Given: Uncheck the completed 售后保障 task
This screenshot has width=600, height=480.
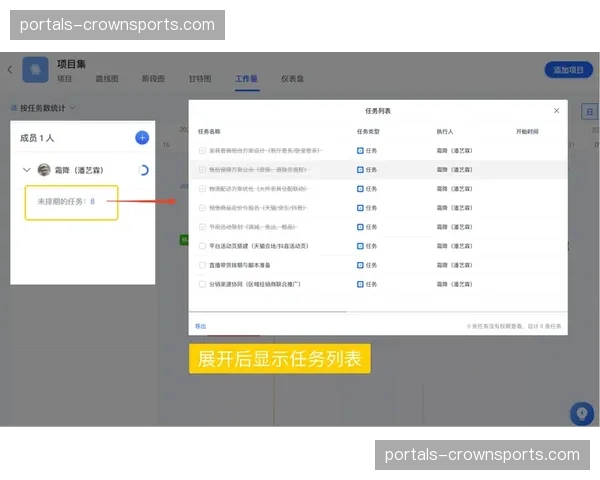Looking at the screenshot, I should click(202, 170).
